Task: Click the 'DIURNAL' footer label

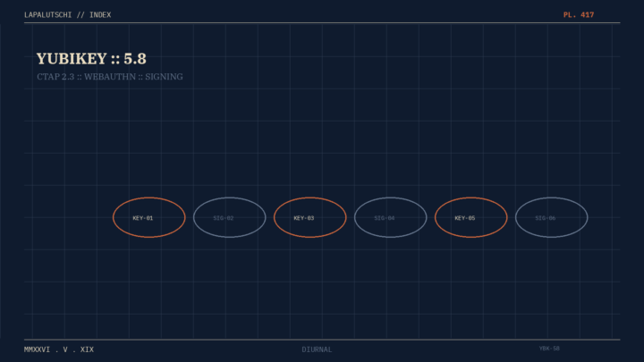Action: (317, 349)
